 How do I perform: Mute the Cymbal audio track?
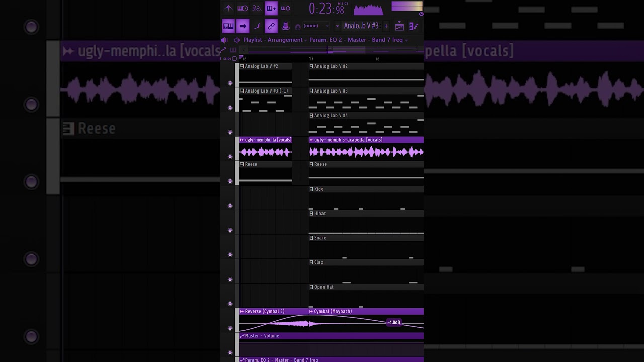click(230, 328)
